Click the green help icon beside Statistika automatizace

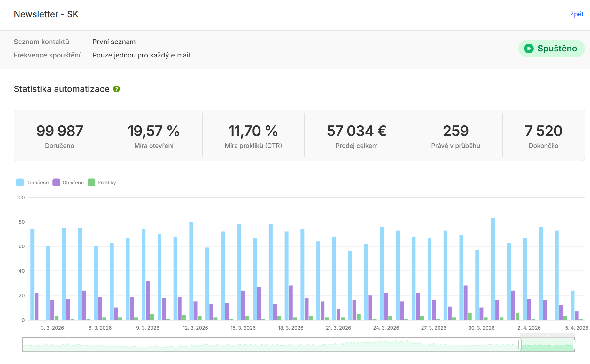(x=117, y=89)
